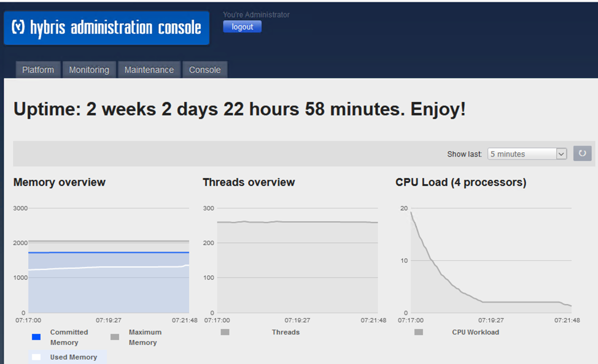Click the 'Show last:' label
598x364 pixels.
point(465,154)
